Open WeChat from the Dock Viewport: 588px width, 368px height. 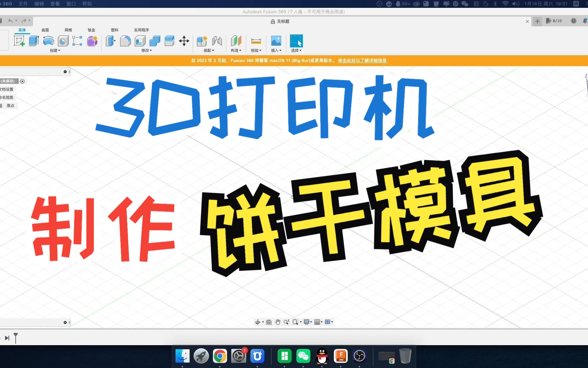(303, 356)
